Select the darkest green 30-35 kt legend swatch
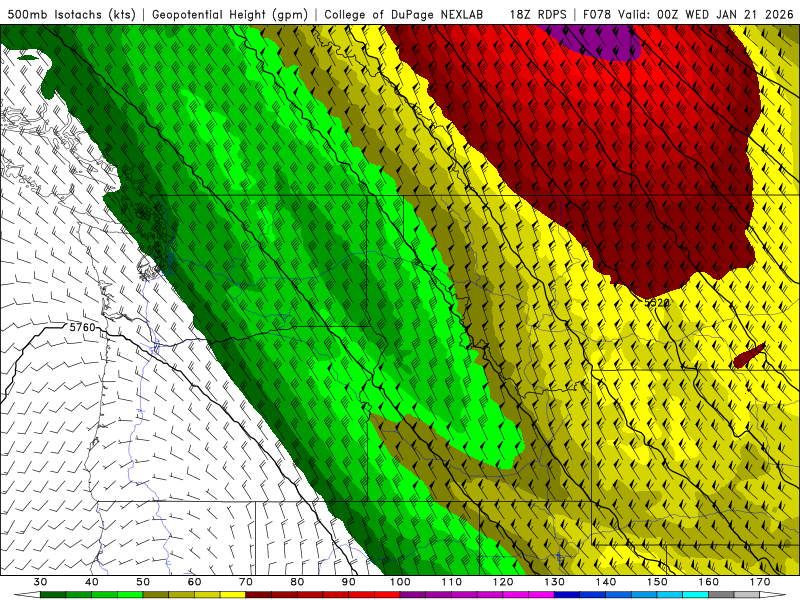The height and width of the screenshot is (600, 800). tap(53, 595)
